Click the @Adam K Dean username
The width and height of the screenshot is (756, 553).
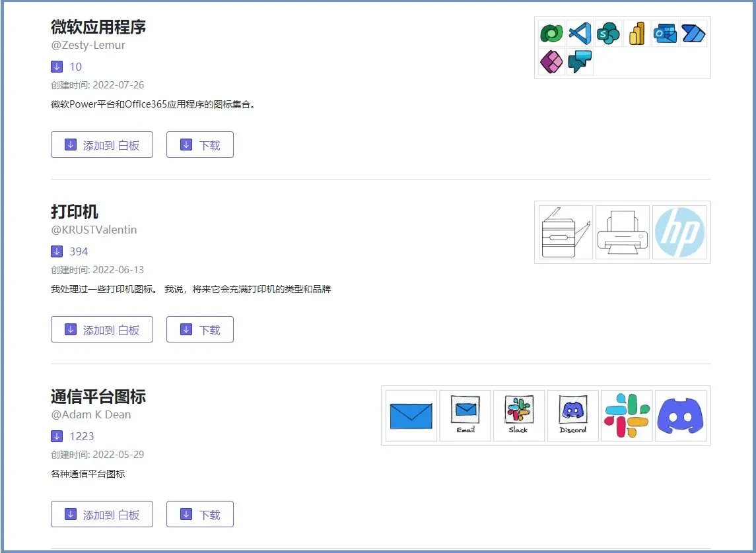(92, 415)
